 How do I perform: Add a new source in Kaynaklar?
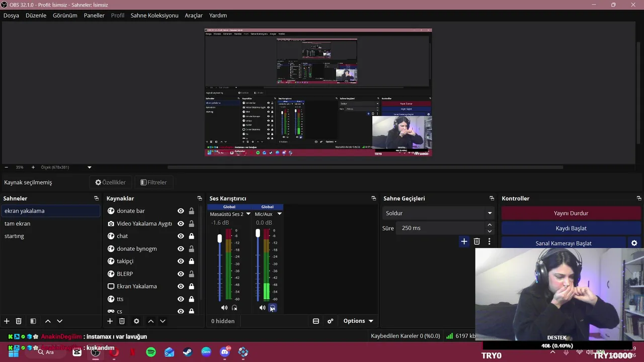coord(110,321)
